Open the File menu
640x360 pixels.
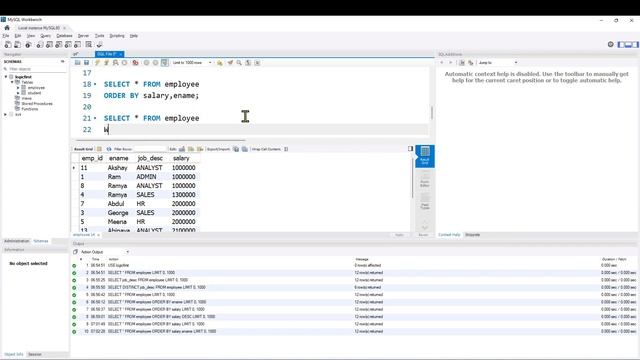tap(6, 36)
